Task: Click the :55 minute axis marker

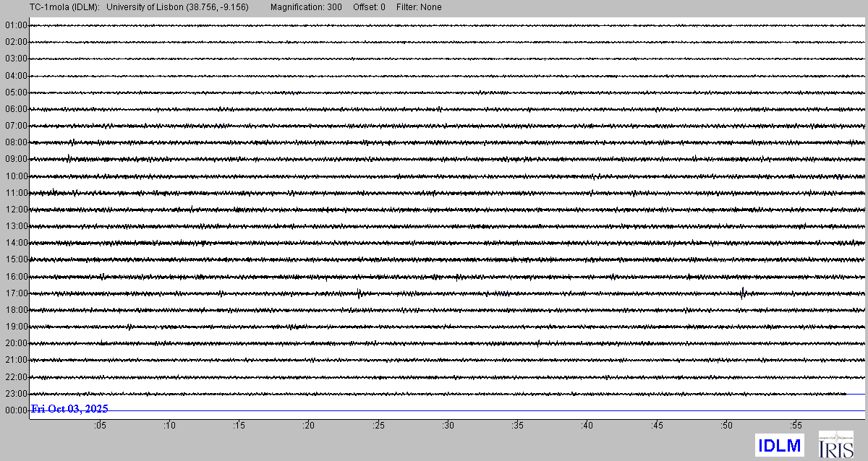Action: click(796, 426)
